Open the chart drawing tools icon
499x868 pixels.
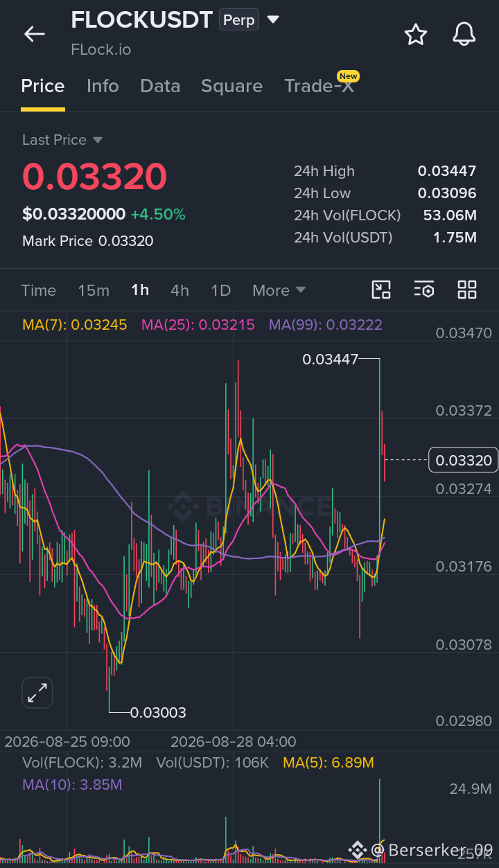[x=381, y=290]
